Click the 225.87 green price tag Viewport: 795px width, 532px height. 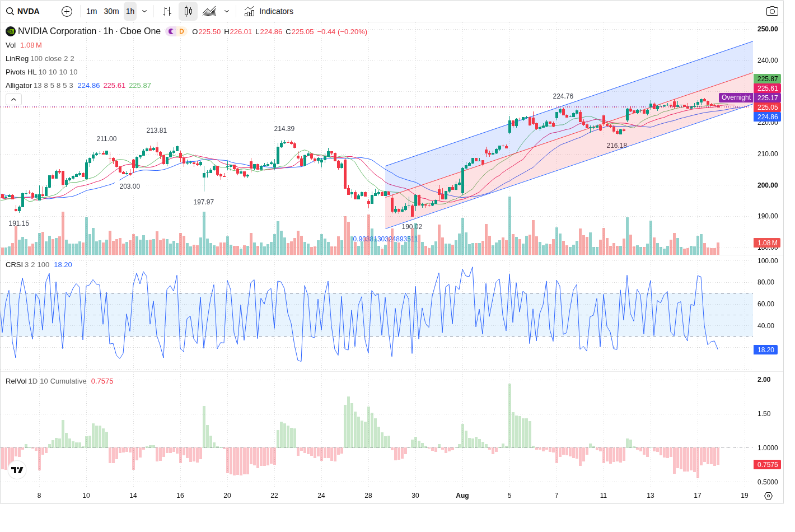pos(768,79)
